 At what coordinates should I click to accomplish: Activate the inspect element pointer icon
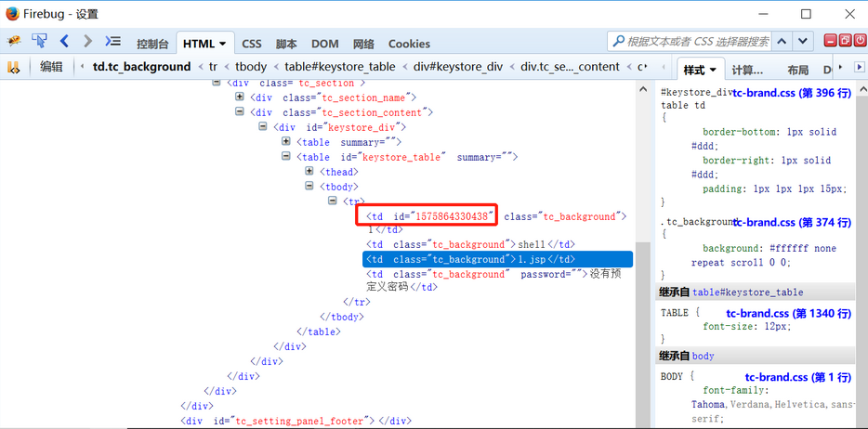point(39,40)
